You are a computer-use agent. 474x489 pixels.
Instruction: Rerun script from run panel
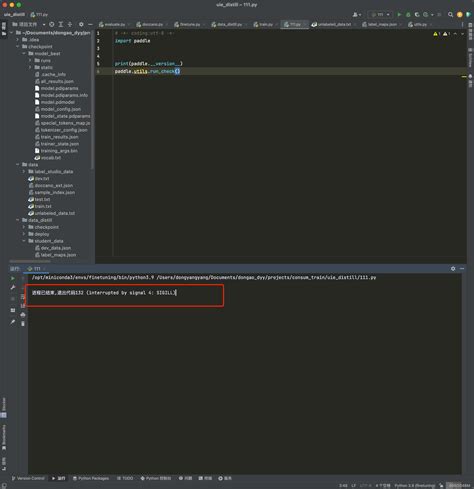click(13, 278)
